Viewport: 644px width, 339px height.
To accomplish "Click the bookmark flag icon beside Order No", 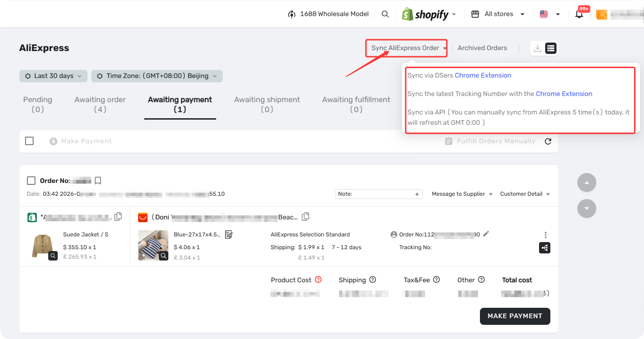I will [x=98, y=181].
